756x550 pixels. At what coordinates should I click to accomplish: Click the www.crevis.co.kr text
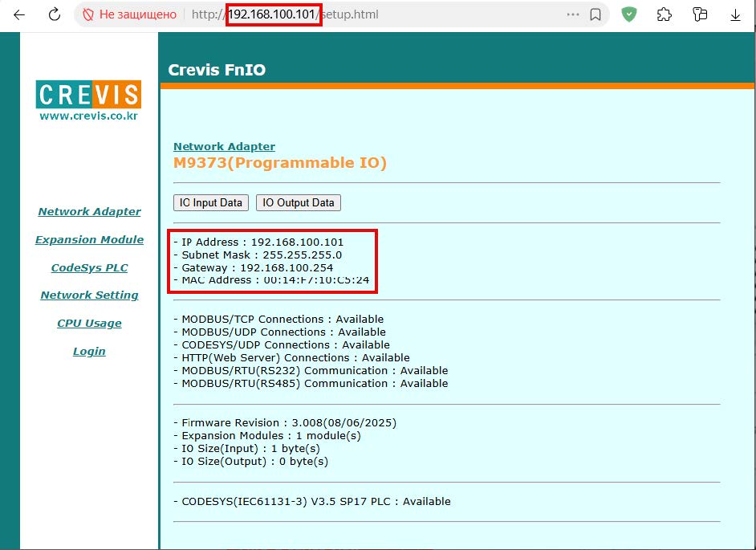click(x=89, y=116)
